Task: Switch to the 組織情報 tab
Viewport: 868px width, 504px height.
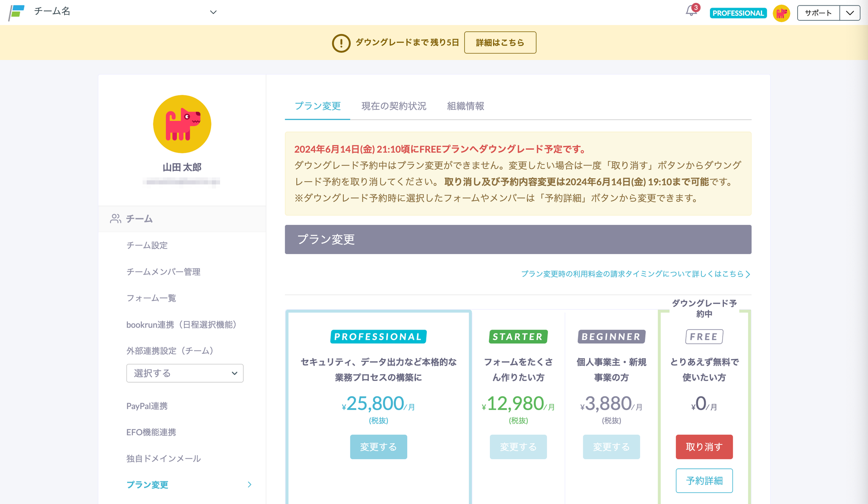Action: coord(465,106)
